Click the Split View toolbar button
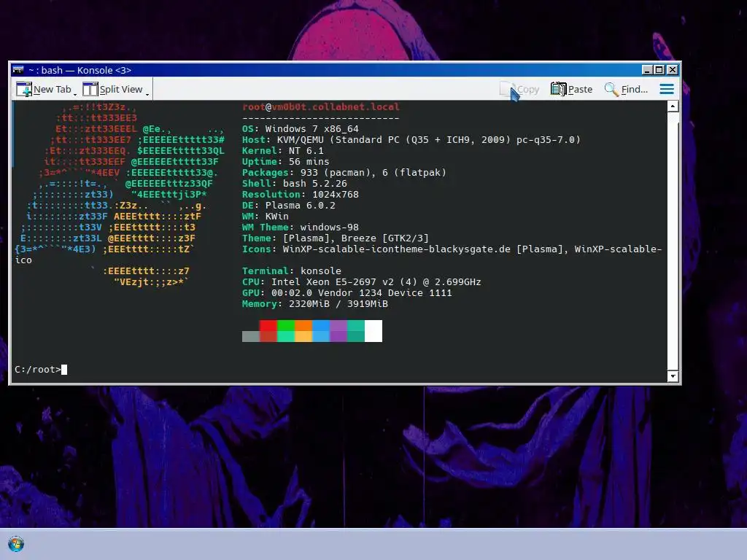Image resolution: width=747 pixels, height=560 pixels. (112, 89)
